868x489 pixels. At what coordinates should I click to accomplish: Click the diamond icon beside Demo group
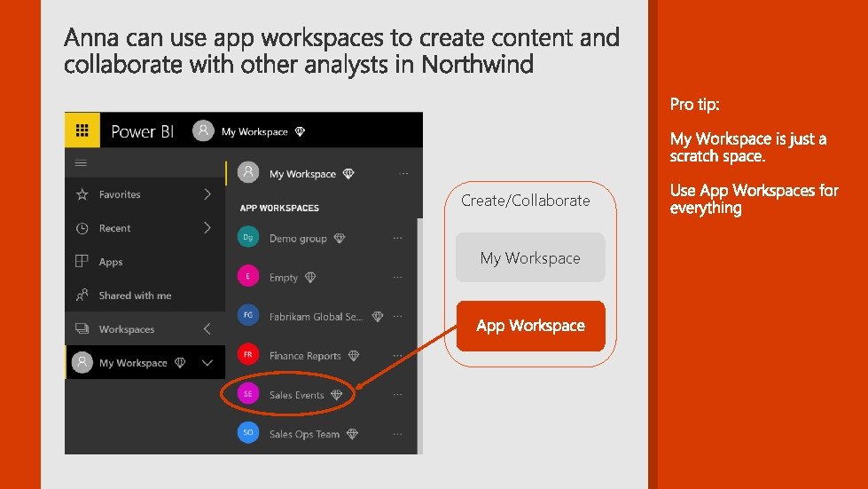click(x=340, y=238)
